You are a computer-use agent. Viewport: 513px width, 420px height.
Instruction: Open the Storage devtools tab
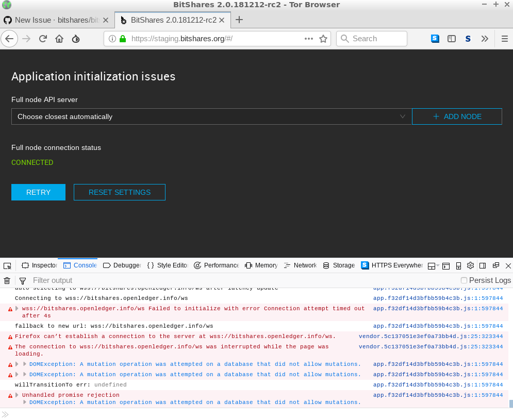click(339, 265)
